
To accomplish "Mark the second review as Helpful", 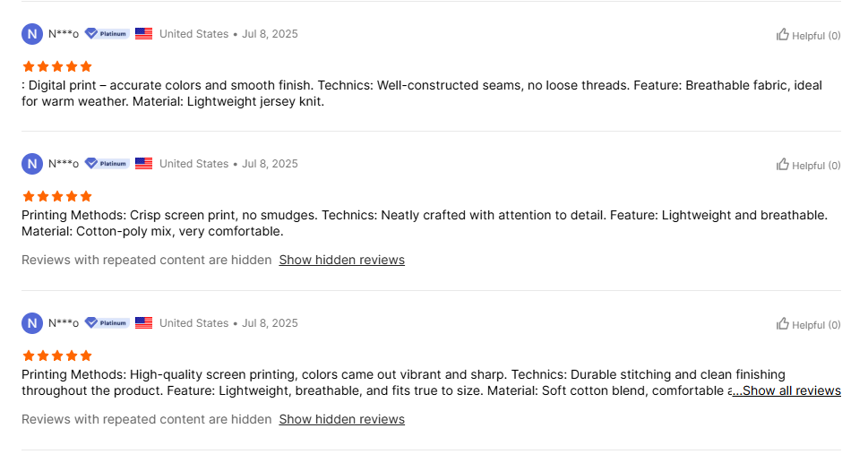I will click(808, 165).
